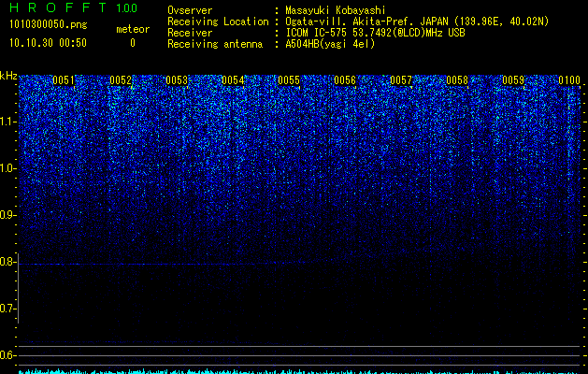Click the Receiver field label
Image resolution: width=588 pixels, height=374 pixels.
tap(190, 33)
